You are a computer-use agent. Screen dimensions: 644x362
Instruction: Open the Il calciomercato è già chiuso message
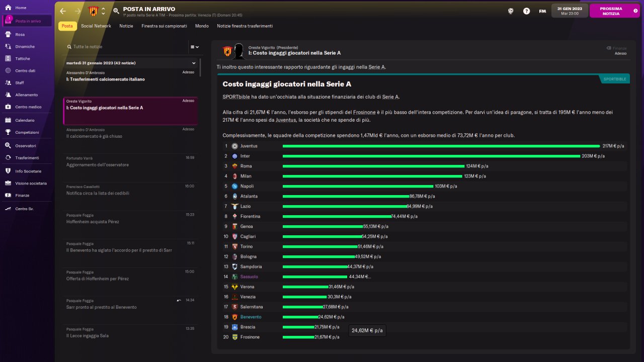point(130,133)
